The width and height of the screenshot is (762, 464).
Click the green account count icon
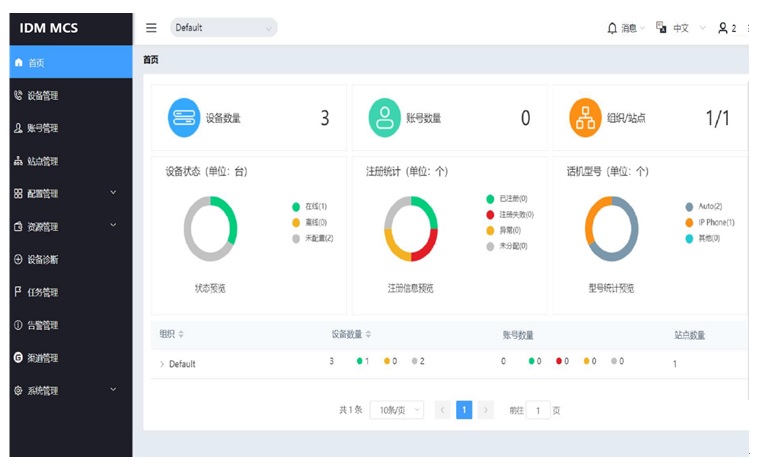(384, 118)
